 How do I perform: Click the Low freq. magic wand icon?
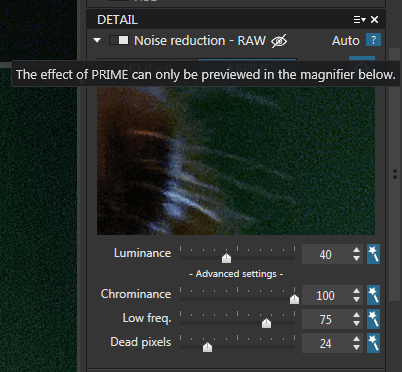coord(373,319)
